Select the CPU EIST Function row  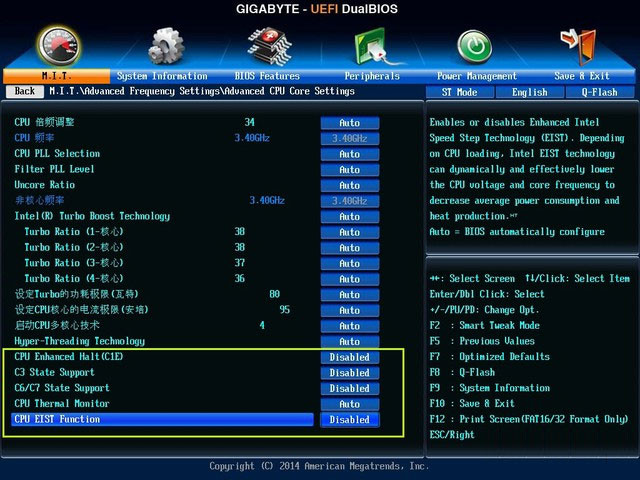(x=162, y=419)
